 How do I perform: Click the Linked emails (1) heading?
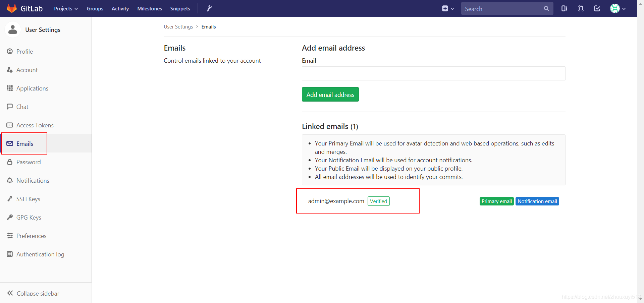point(330,126)
